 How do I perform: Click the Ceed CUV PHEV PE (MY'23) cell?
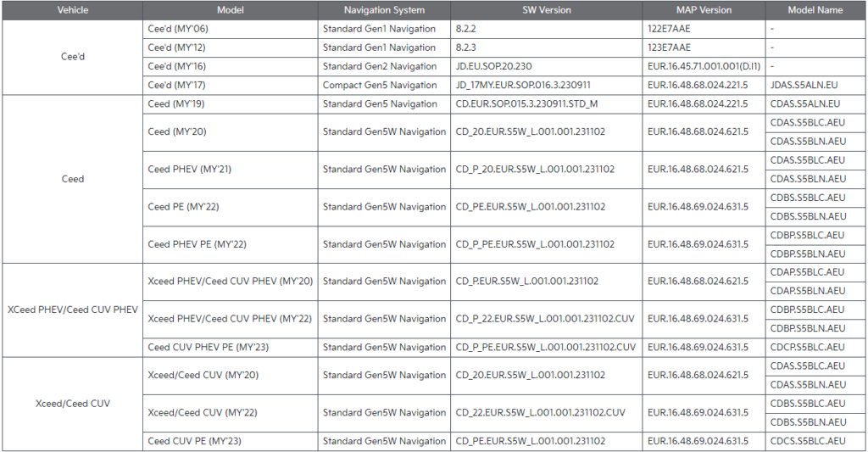(x=231, y=348)
